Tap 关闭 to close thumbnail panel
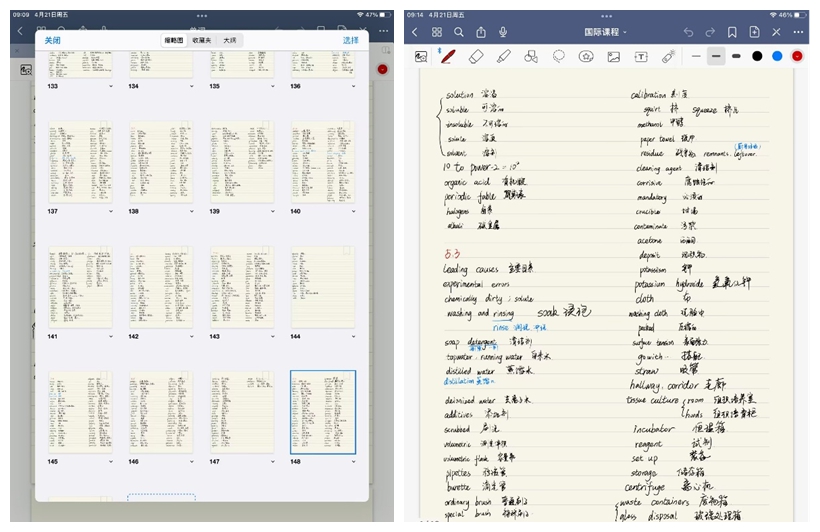Screen dimensions: 820x532 [52, 40]
